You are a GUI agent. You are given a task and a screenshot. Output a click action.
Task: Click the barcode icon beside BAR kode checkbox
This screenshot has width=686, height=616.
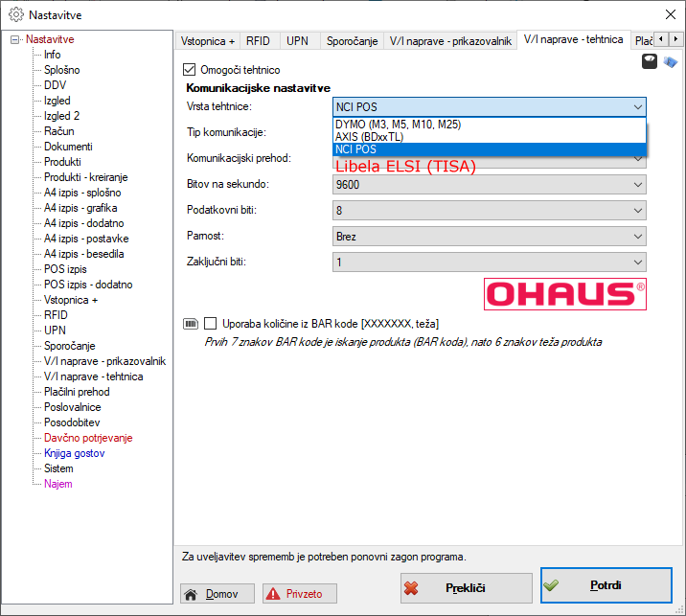pyautogui.click(x=190, y=324)
